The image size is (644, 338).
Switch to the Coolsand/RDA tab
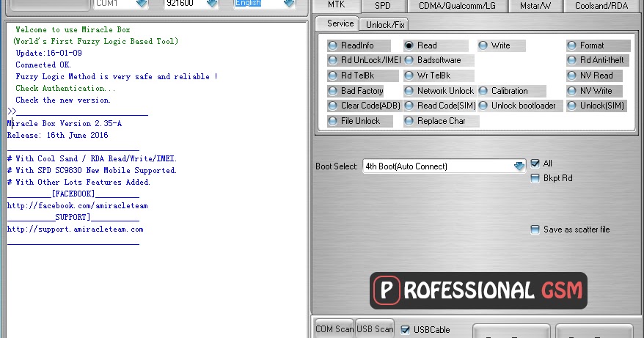tap(601, 6)
